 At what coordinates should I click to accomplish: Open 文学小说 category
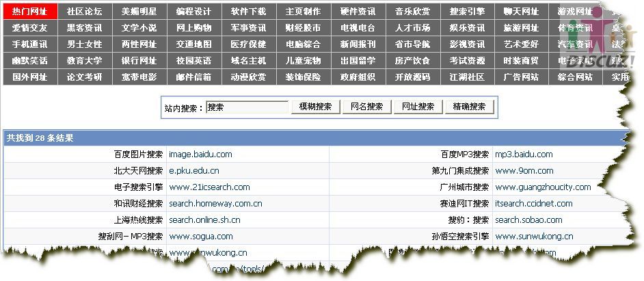coord(139,28)
